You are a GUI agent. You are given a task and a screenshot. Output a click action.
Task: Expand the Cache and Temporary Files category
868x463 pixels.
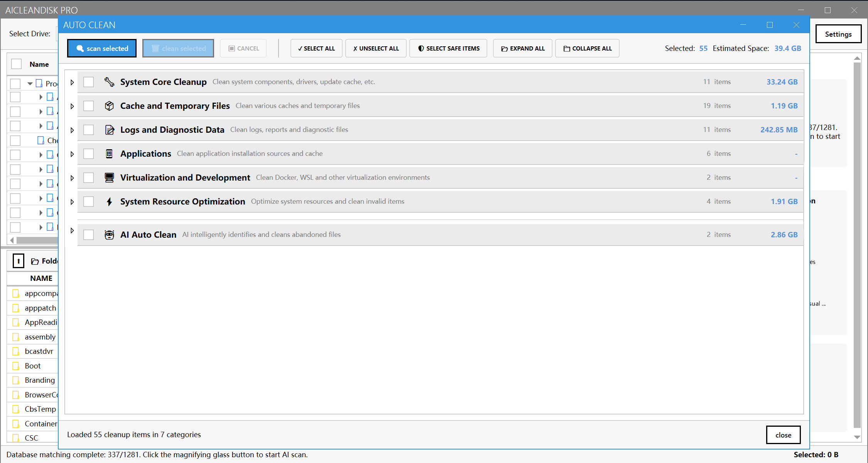click(72, 106)
